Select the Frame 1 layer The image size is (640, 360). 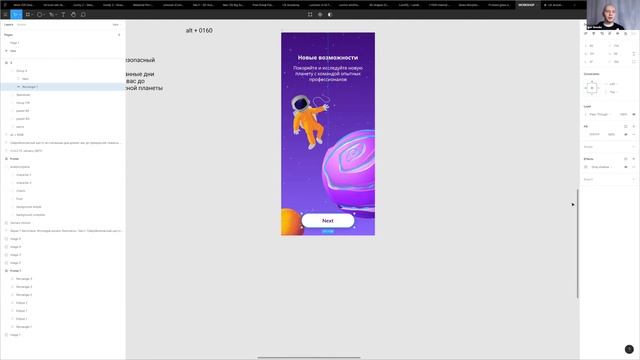[x=63, y=271]
